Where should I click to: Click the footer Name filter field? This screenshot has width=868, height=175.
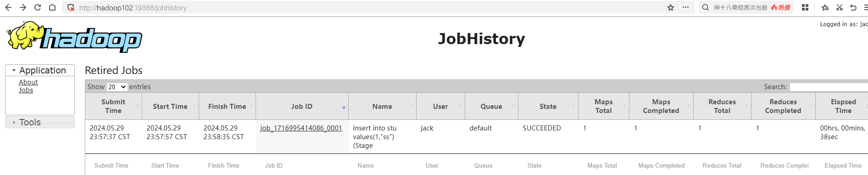(382, 166)
